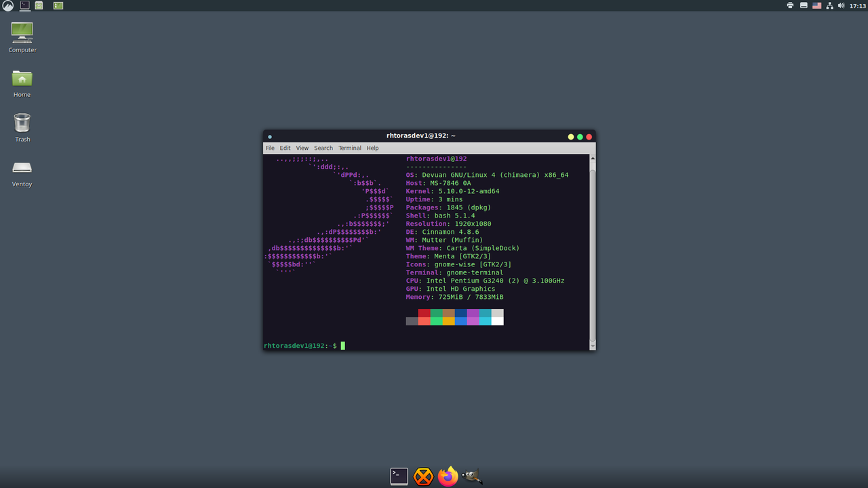Click the terminal task button in top panel
The width and height of the screenshot is (868, 488).
tap(24, 5)
